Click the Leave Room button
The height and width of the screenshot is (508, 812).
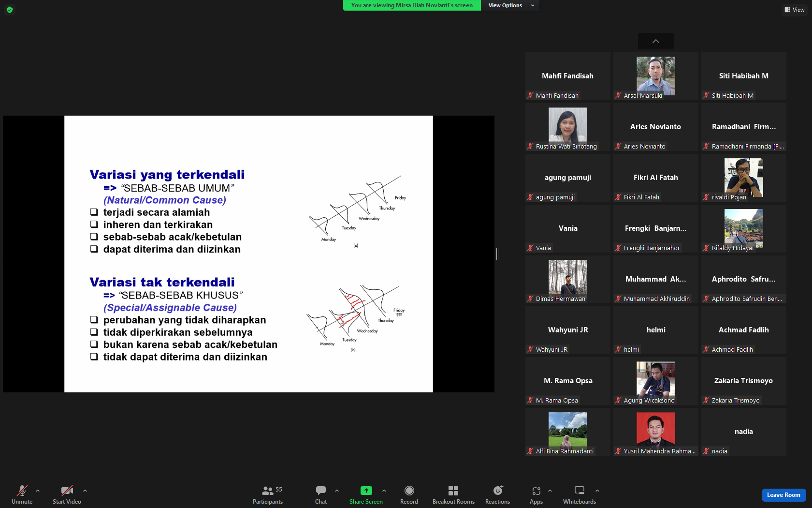coord(783,495)
